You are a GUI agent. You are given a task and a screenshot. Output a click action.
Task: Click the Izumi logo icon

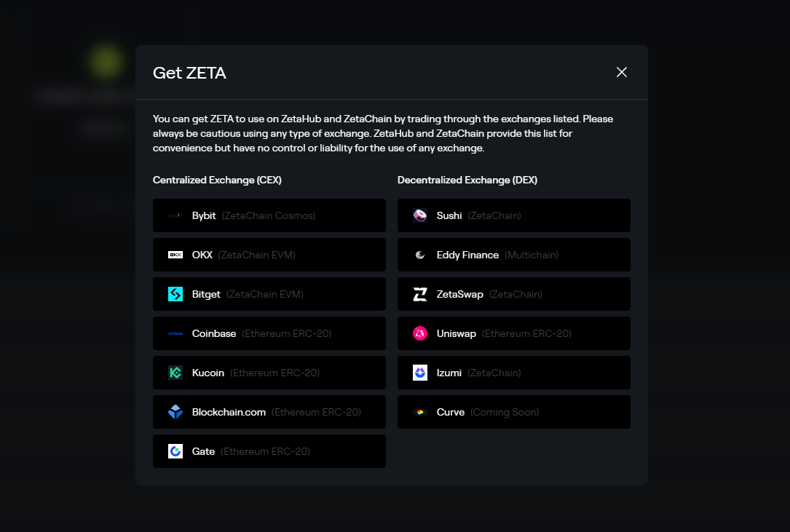[420, 373]
